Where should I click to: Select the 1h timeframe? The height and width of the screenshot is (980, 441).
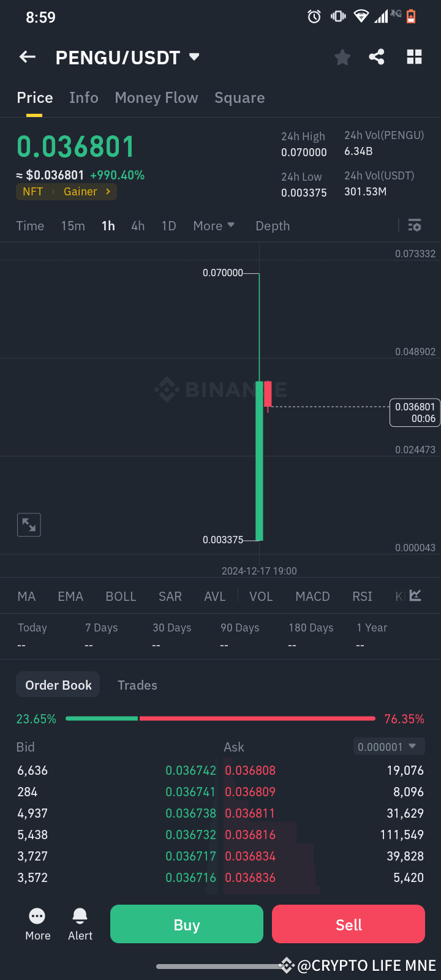pyautogui.click(x=108, y=225)
